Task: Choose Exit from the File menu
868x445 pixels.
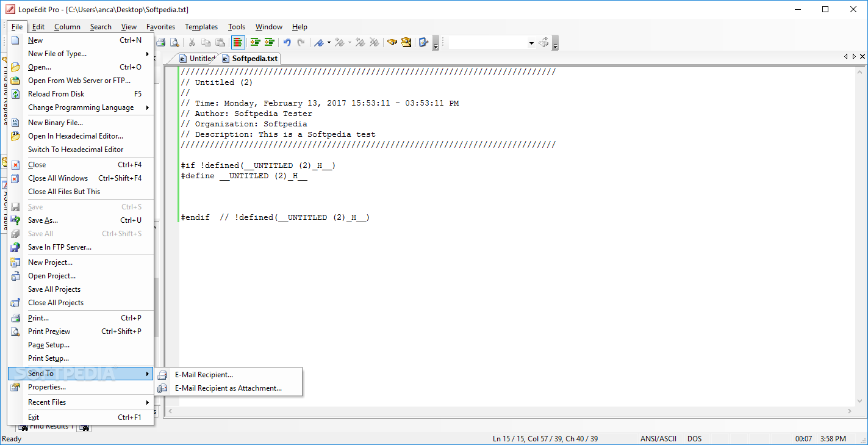Action: pos(81,418)
